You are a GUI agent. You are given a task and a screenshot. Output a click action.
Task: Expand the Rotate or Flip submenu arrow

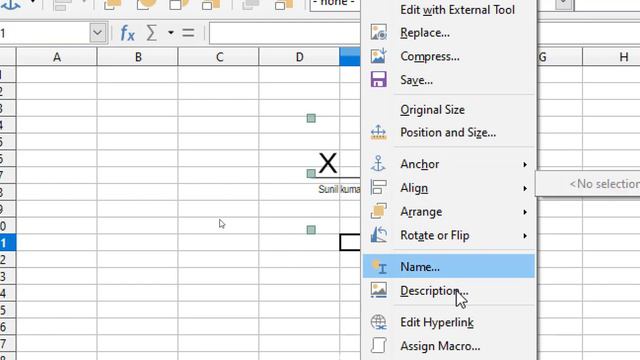[525, 236]
